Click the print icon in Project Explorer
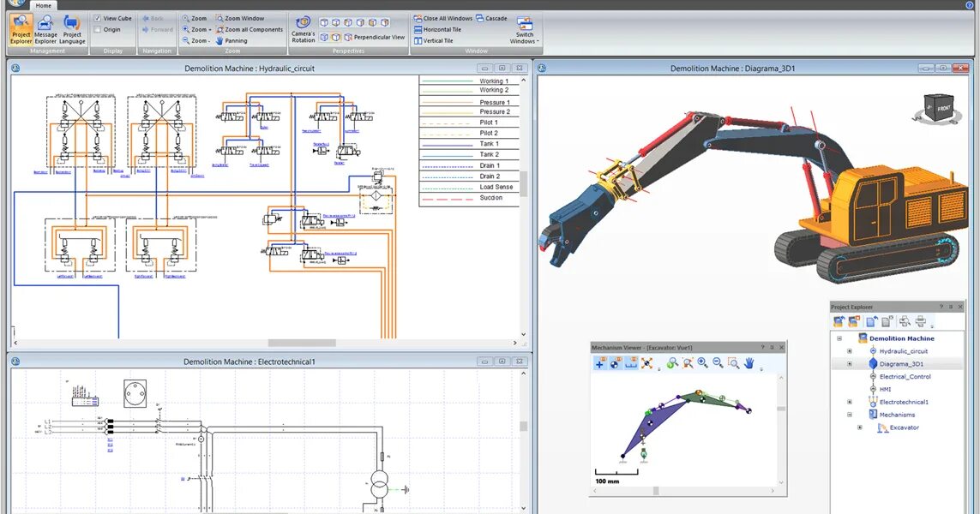Screen dimensions: 980x514 click(x=921, y=320)
